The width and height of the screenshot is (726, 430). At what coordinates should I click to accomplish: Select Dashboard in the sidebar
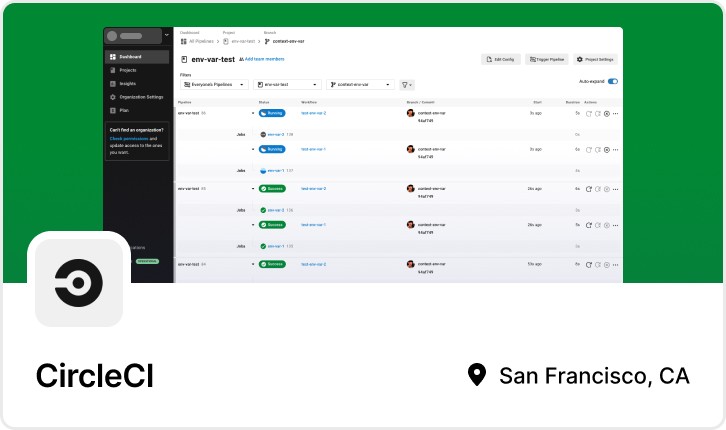(x=137, y=57)
